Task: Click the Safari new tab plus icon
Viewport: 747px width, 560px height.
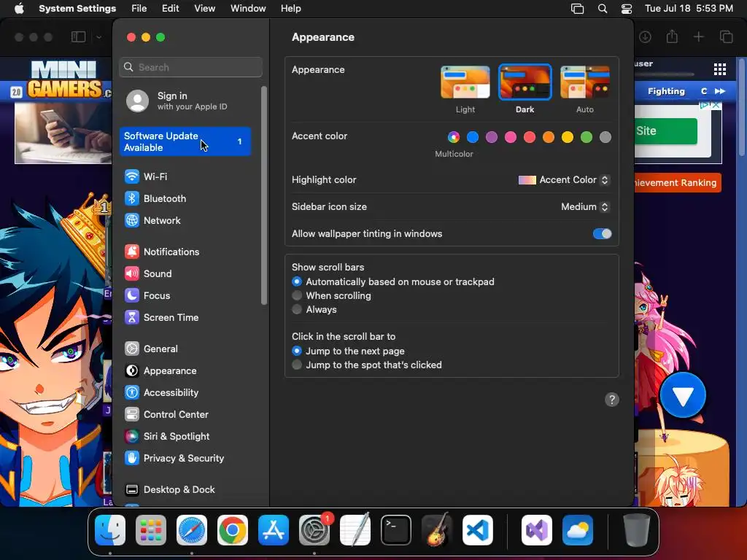Action: tap(698, 36)
